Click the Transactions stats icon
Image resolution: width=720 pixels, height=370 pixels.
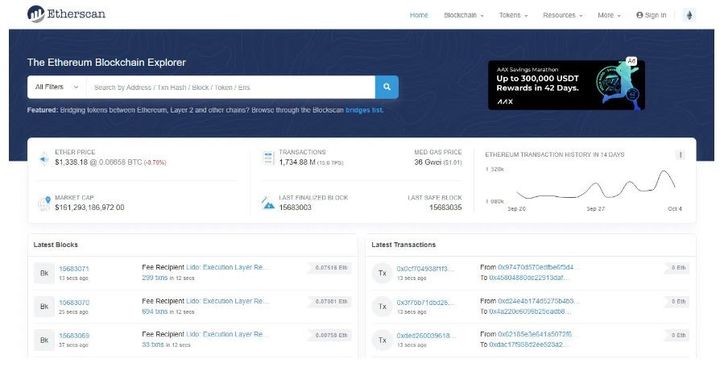(268, 158)
